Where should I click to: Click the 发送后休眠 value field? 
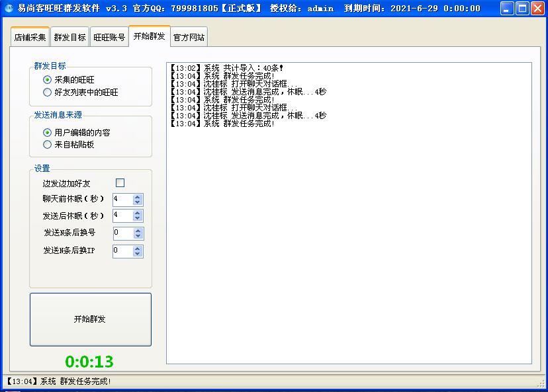(x=122, y=216)
